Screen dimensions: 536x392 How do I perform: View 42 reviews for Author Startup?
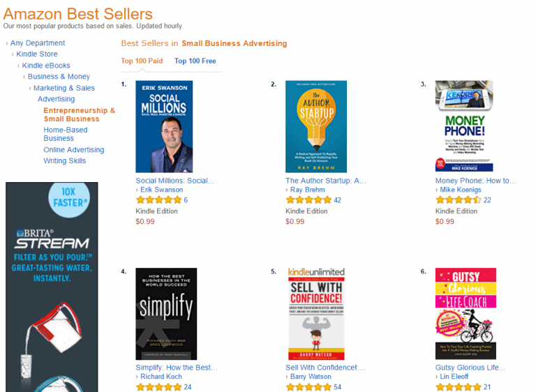tap(337, 200)
